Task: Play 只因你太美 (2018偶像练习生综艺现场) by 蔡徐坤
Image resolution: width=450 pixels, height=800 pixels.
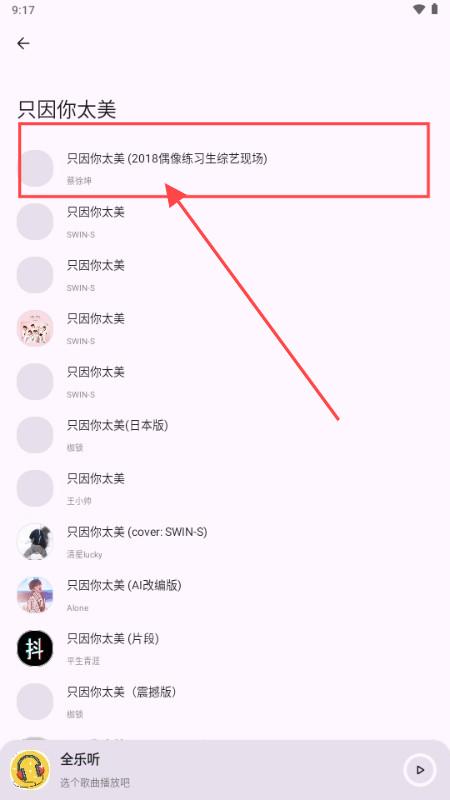Action: [x=224, y=168]
